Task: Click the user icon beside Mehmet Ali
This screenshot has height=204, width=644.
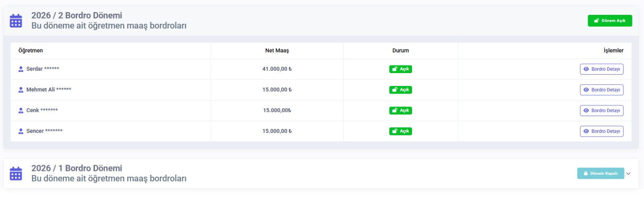Action: (21, 90)
